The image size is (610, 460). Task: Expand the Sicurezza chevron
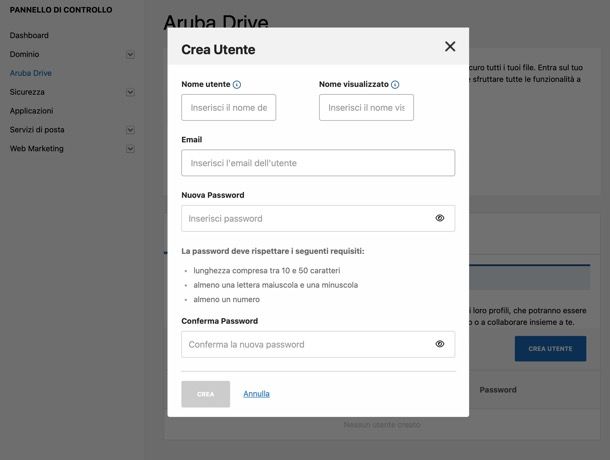point(130,92)
